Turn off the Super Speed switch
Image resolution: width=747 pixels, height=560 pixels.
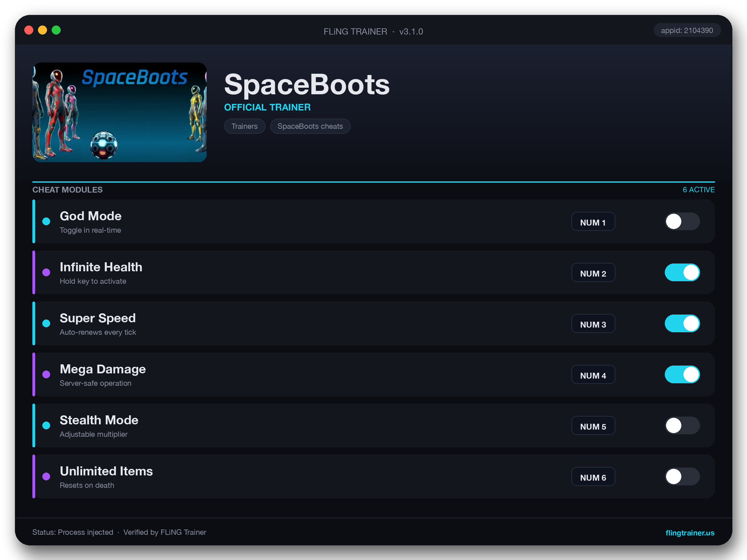(x=682, y=323)
